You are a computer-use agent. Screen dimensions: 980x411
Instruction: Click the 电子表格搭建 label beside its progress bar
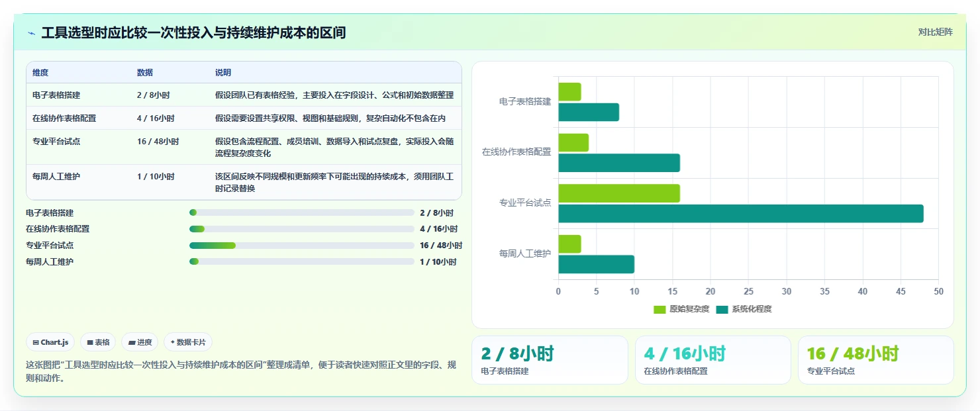[x=50, y=213]
